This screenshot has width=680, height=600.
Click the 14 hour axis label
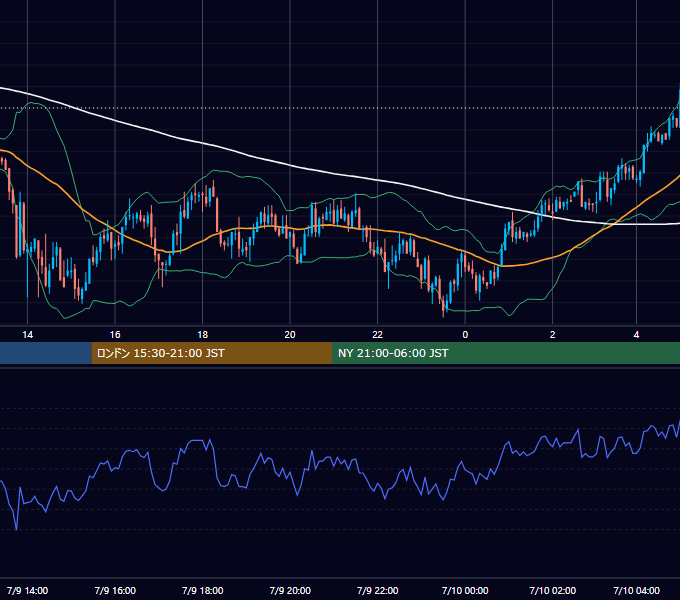click(27, 335)
